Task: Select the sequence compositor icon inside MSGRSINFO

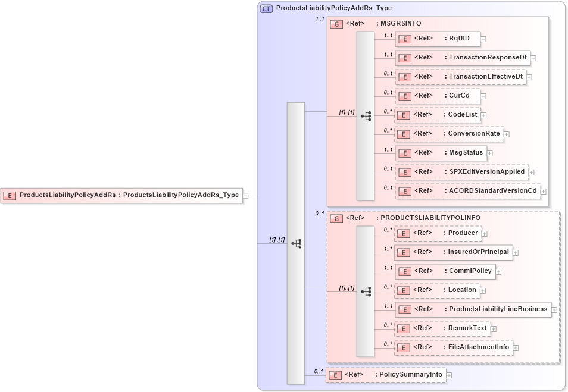Action: tap(367, 115)
